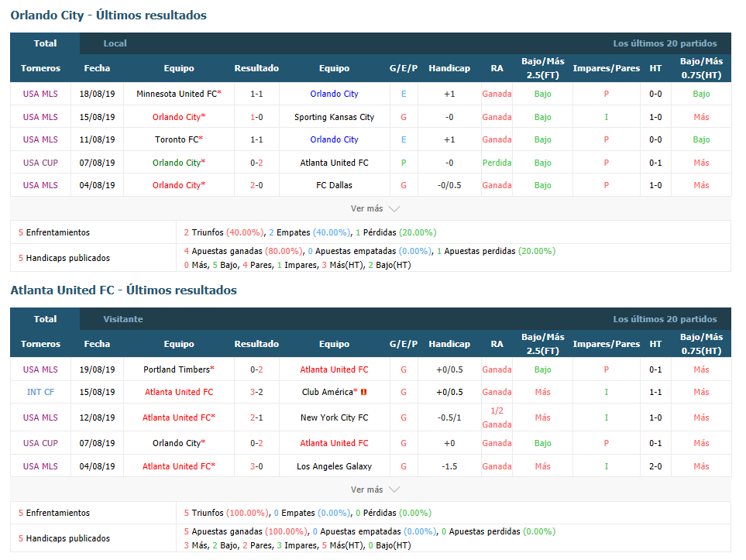746x560 pixels.
Task: Open Sporting Kansas City team link
Action: 334,117
